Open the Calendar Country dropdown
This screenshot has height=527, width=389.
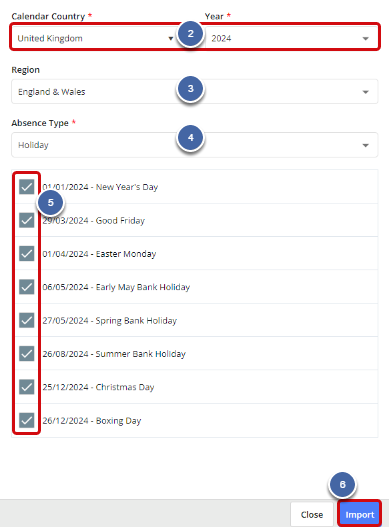tap(96, 38)
